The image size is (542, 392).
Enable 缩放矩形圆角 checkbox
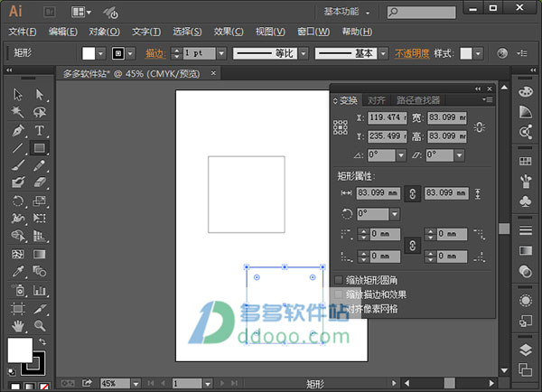coord(339,280)
